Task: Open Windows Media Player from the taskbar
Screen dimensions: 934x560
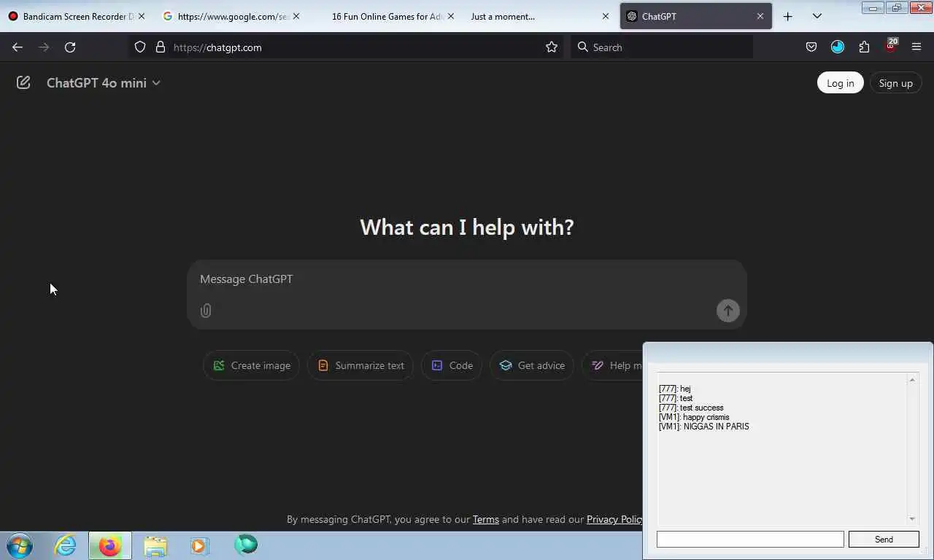Action: pos(200,545)
